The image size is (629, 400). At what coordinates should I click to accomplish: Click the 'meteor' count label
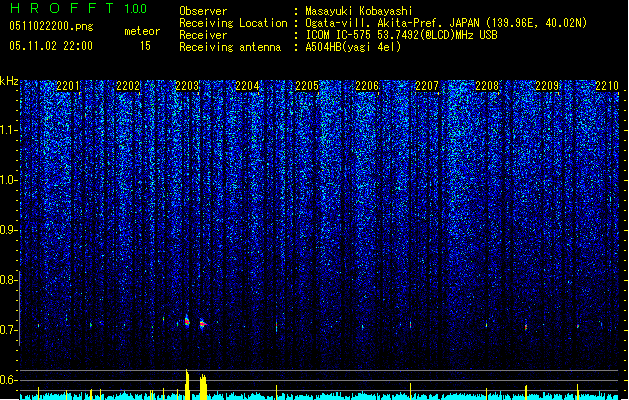point(142,31)
